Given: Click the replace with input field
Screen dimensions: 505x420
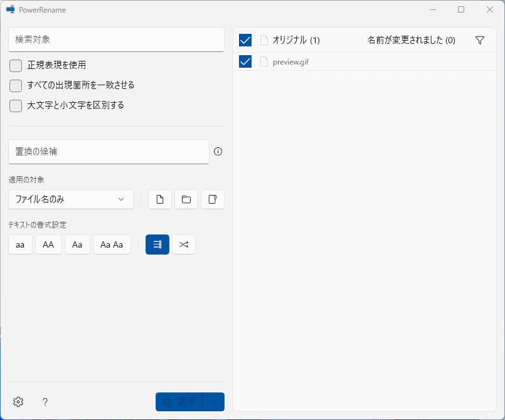Looking at the screenshot, I should [x=109, y=152].
